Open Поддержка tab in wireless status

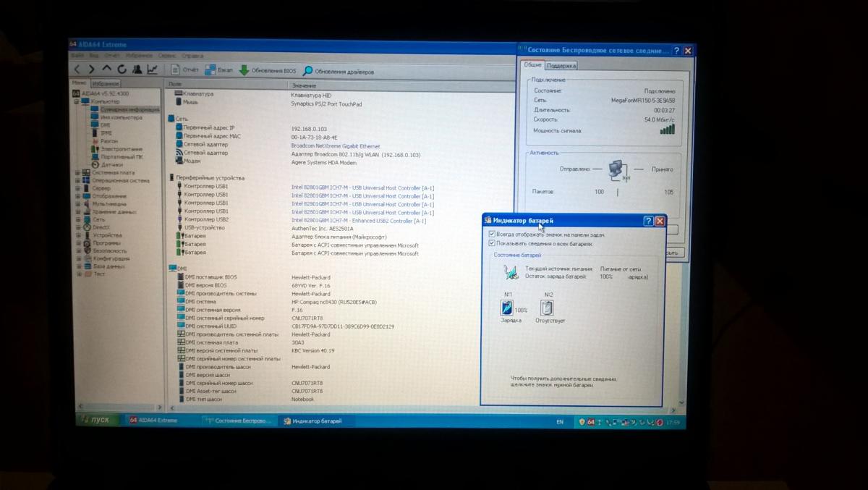click(x=561, y=65)
